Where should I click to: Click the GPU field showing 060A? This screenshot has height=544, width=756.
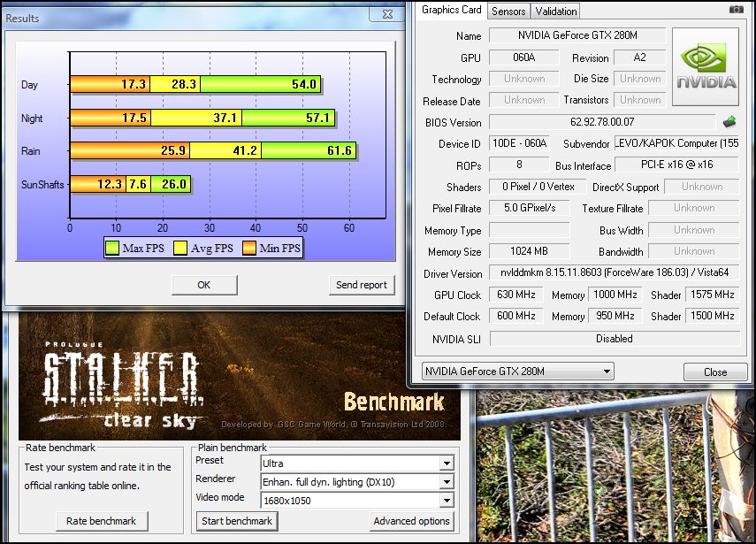[524, 57]
